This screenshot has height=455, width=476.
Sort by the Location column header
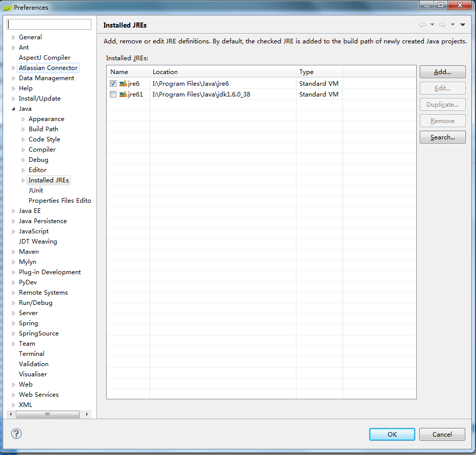223,72
